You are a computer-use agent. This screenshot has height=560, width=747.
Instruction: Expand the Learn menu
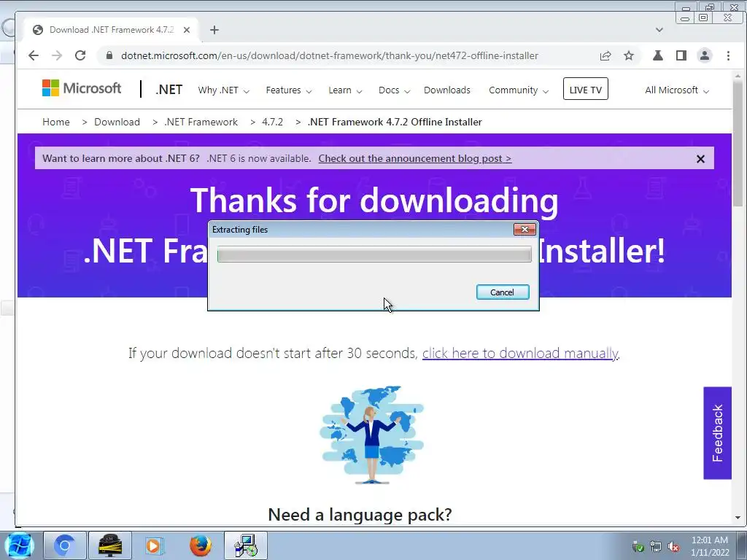point(345,90)
